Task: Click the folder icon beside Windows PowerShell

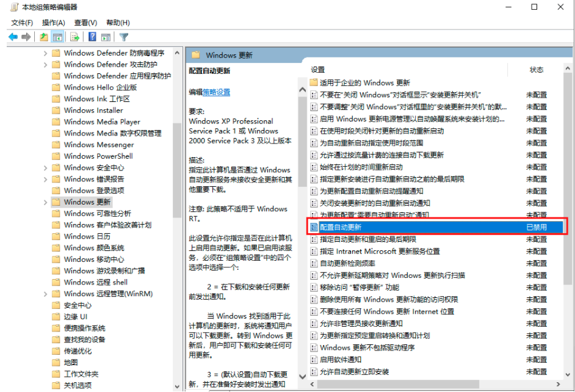Action: [56, 156]
